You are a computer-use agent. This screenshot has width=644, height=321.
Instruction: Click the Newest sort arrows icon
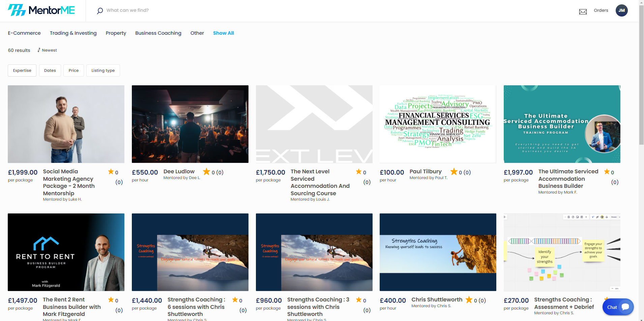[39, 50]
